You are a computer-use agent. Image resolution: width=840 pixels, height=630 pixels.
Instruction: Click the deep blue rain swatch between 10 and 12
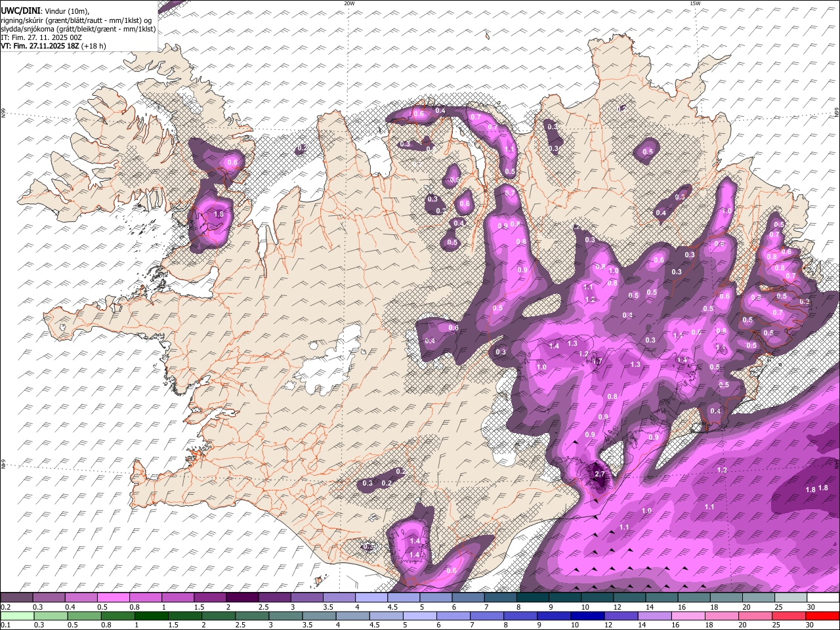[587, 616]
